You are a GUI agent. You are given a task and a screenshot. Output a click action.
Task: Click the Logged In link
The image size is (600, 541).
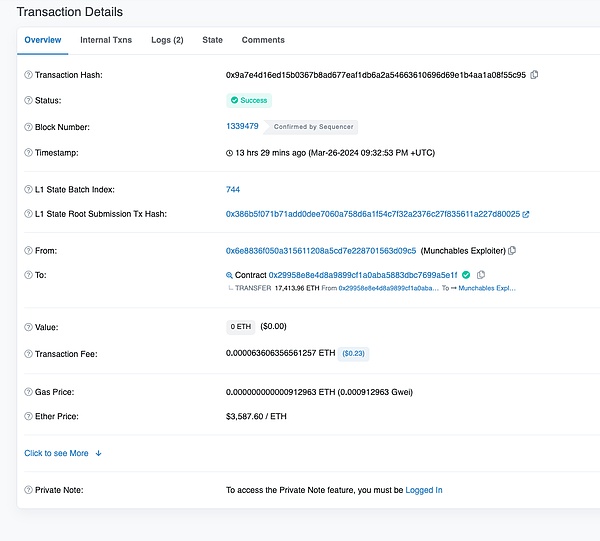click(x=423, y=490)
